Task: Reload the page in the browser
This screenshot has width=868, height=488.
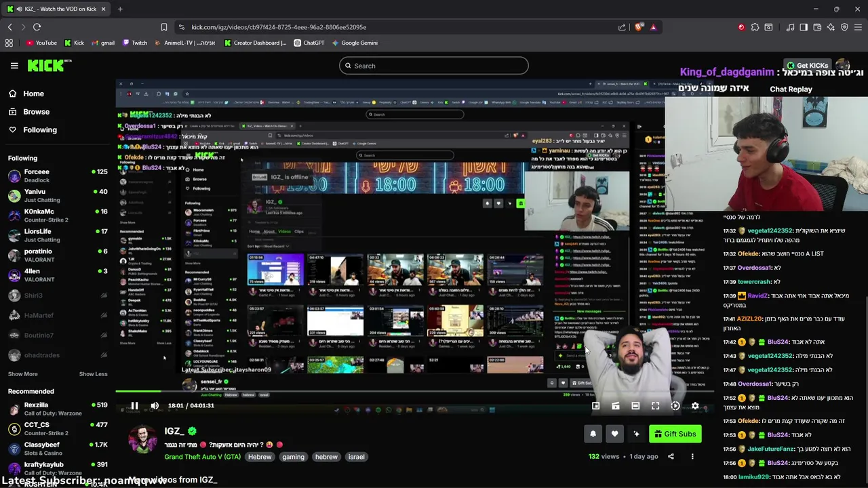Action: pyautogui.click(x=37, y=27)
